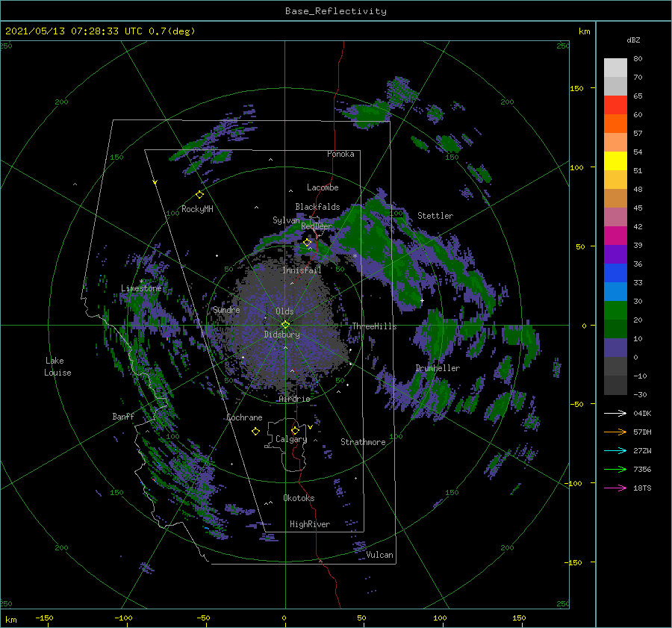Click the -100 tick on bottom km axis
The image size is (672, 628).
[123, 618]
